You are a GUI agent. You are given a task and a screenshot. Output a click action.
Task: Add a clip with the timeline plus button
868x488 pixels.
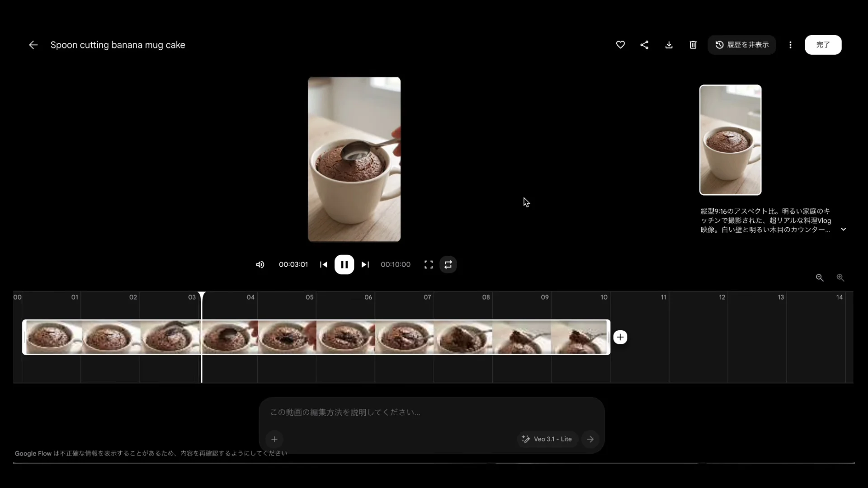620,337
